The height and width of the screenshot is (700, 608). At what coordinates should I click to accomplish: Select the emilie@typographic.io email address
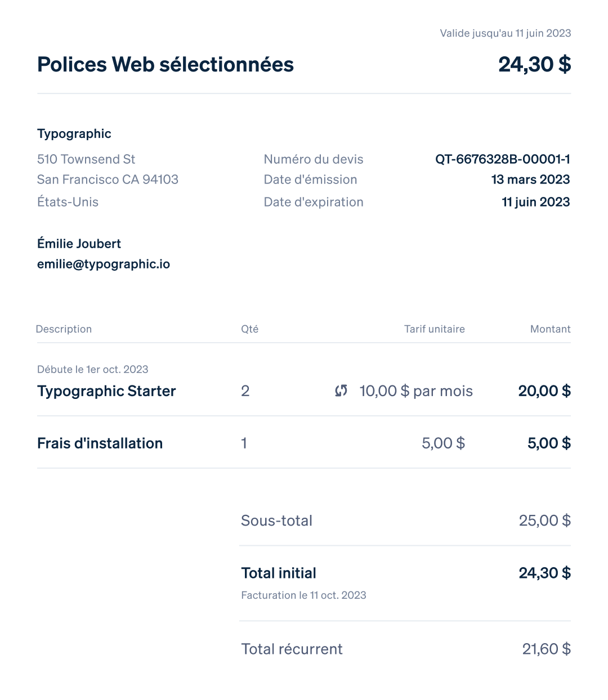(104, 264)
